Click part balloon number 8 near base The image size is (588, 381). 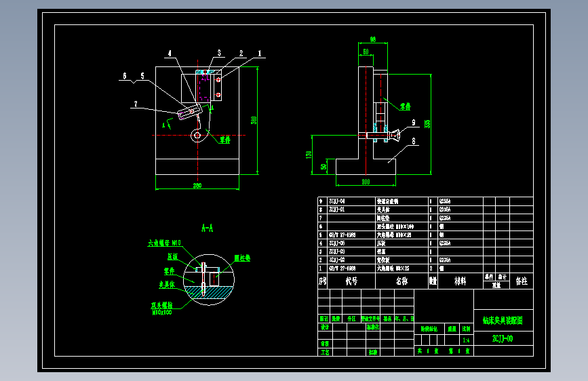pyautogui.click(x=414, y=141)
